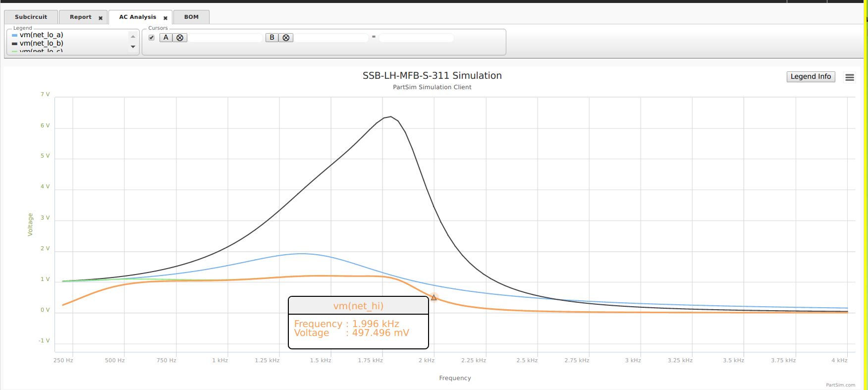
Task: Click legend list scroll down arrow
Action: (133, 47)
